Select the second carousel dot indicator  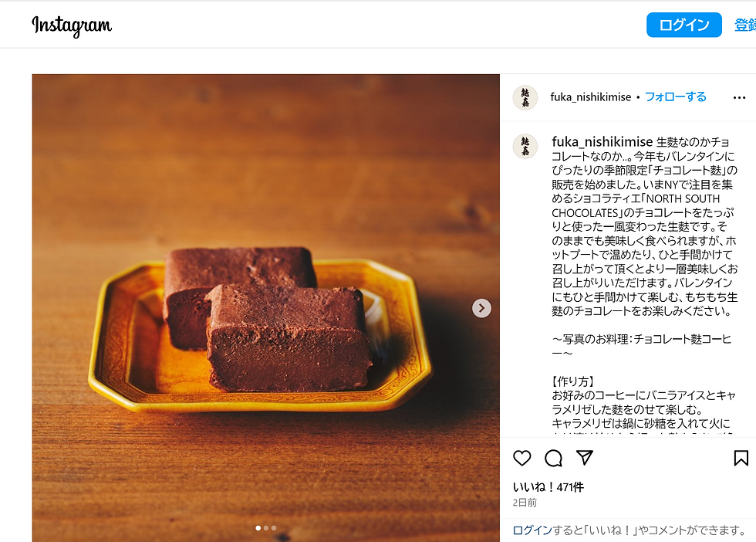pos(265,528)
